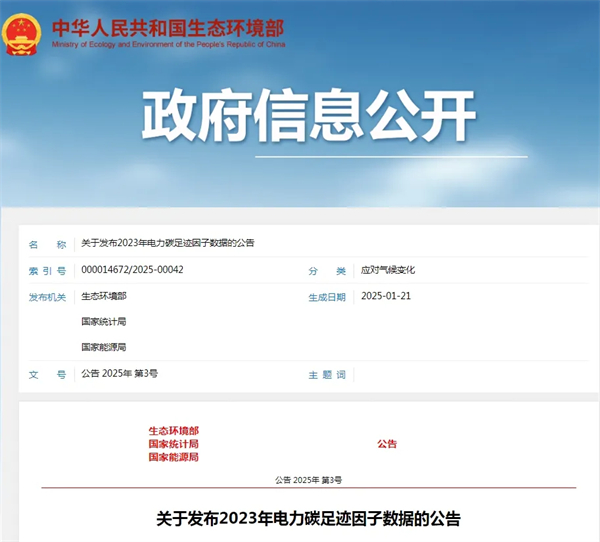Select document number 公告 2025年 第3号 in table
Viewport: 600px width, 542px height.
pyautogui.click(x=119, y=374)
